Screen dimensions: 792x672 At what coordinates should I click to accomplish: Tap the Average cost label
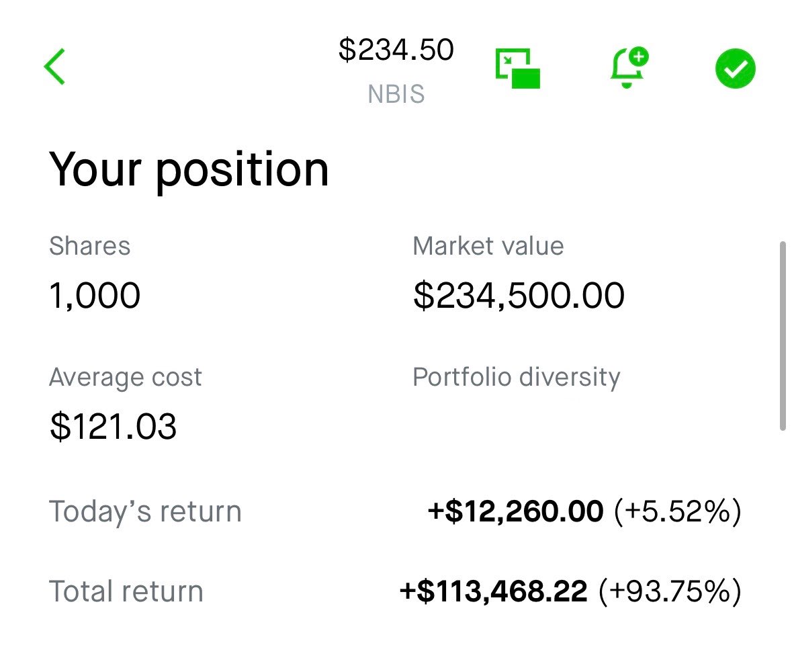click(x=125, y=378)
